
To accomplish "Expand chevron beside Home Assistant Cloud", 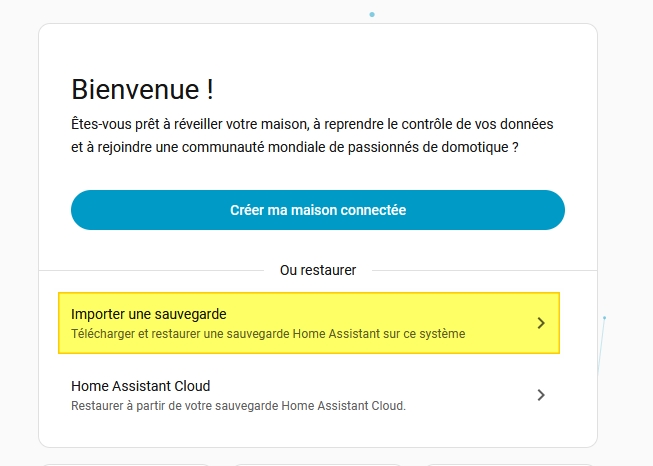I will coord(540,395).
